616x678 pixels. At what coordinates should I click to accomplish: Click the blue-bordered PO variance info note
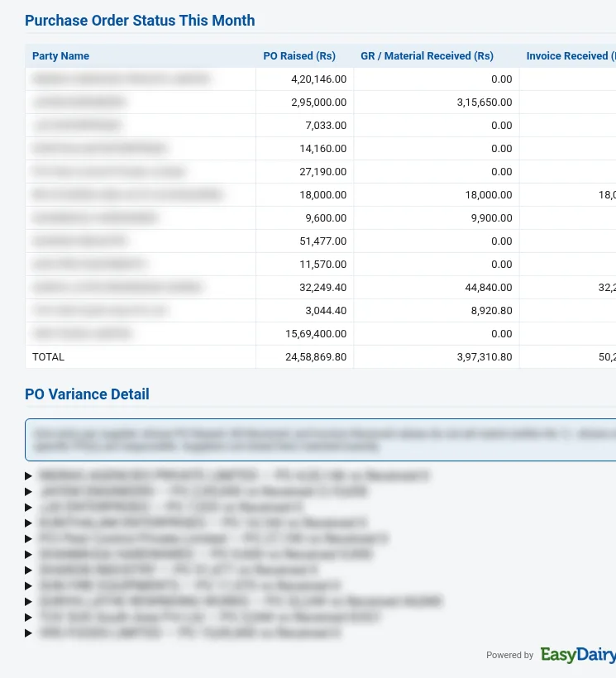[x=320, y=440]
